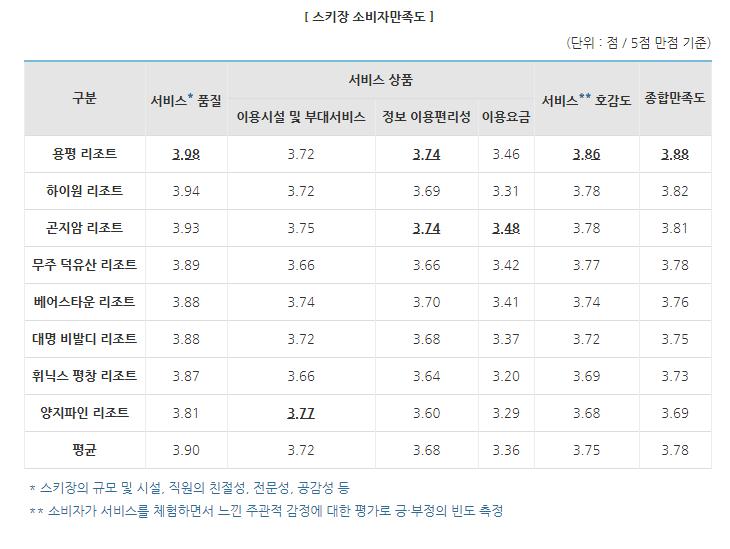730x549 pixels.
Task: Click 하이원 리조트 정보 이용편리성 value 3.69
Action: (x=426, y=191)
